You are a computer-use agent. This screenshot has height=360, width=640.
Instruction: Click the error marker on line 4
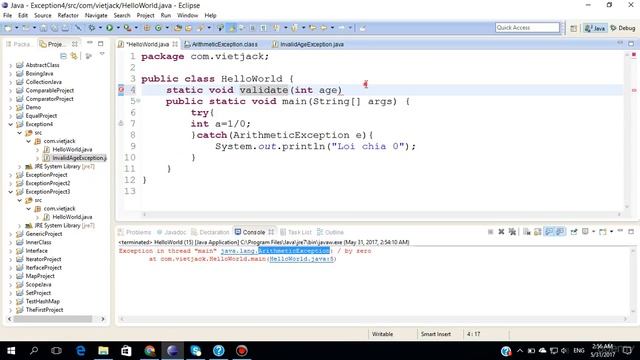pyautogui.click(x=121, y=89)
